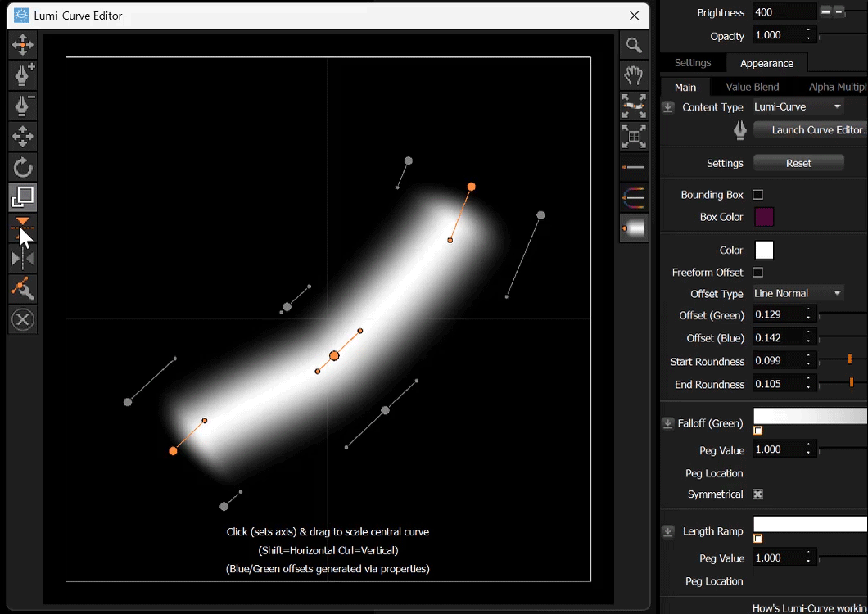Click the Falloff (Green) gradient bar
Image resolution: width=868 pixels, height=614 pixels.
pos(811,417)
